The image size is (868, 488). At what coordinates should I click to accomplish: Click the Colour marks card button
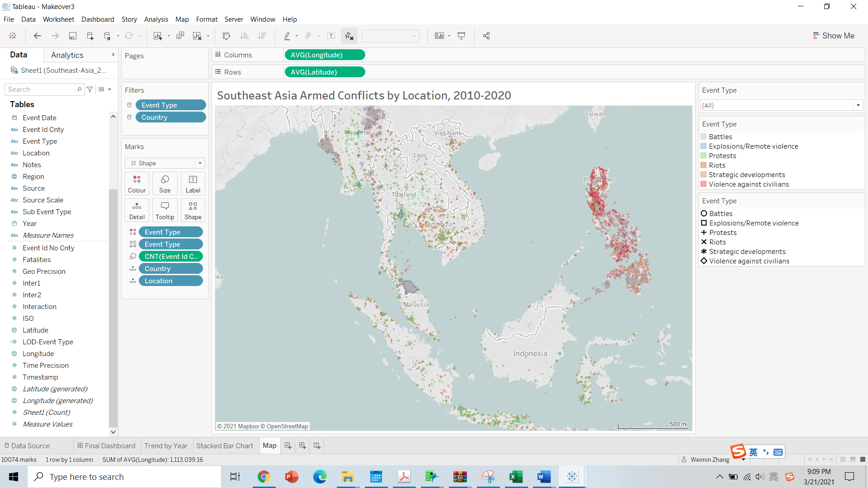click(137, 183)
